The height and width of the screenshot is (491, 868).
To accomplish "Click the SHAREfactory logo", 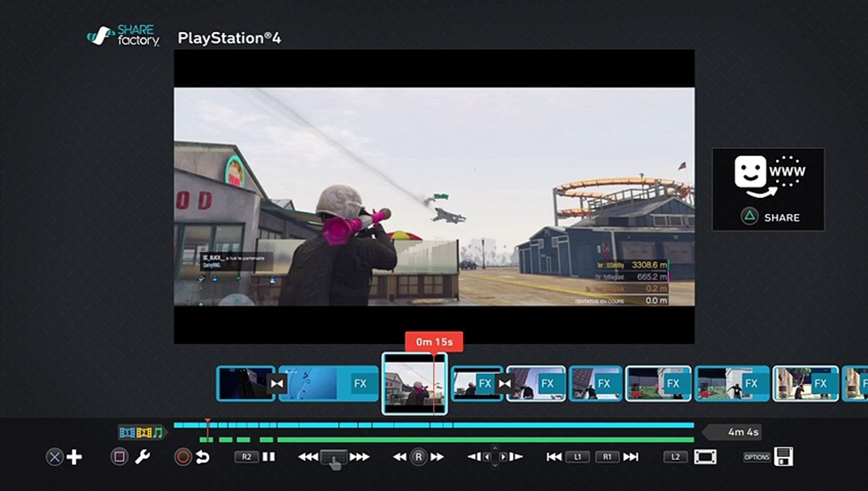I will 124,36.
